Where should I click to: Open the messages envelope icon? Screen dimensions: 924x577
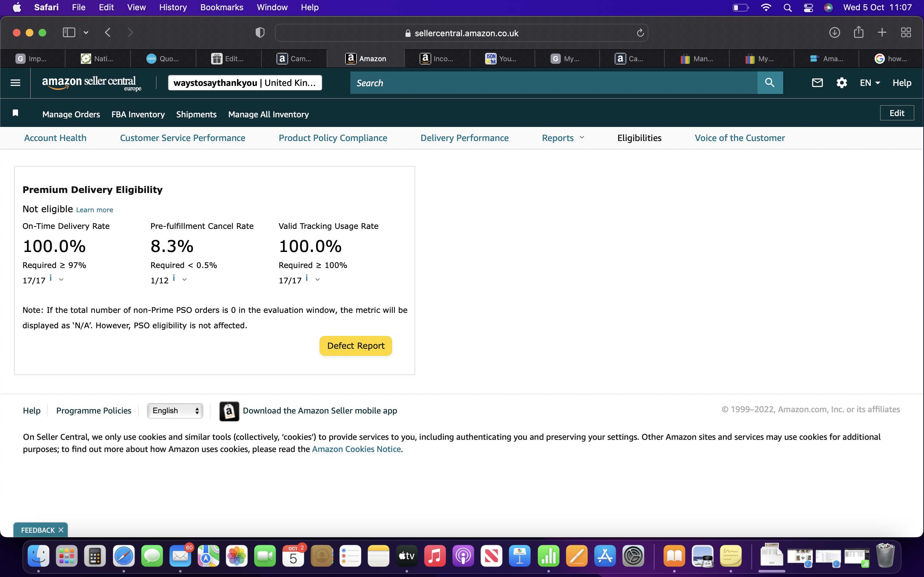click(x=817, y=83)
